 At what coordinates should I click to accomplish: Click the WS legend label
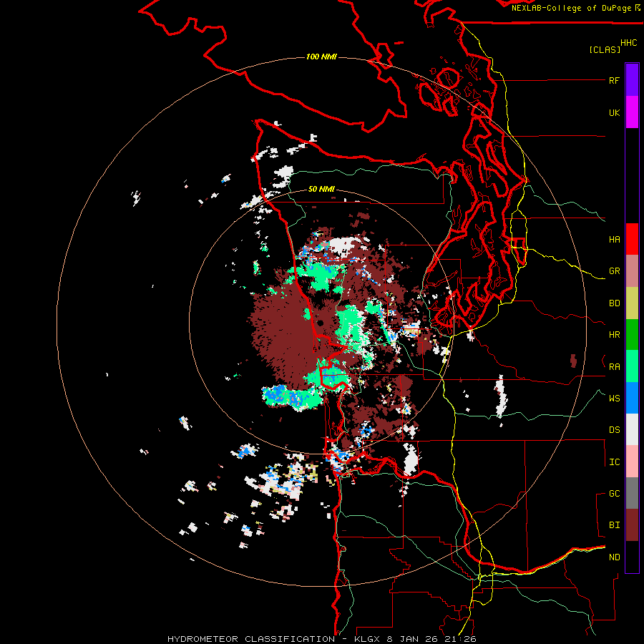[x=614, y=399]
